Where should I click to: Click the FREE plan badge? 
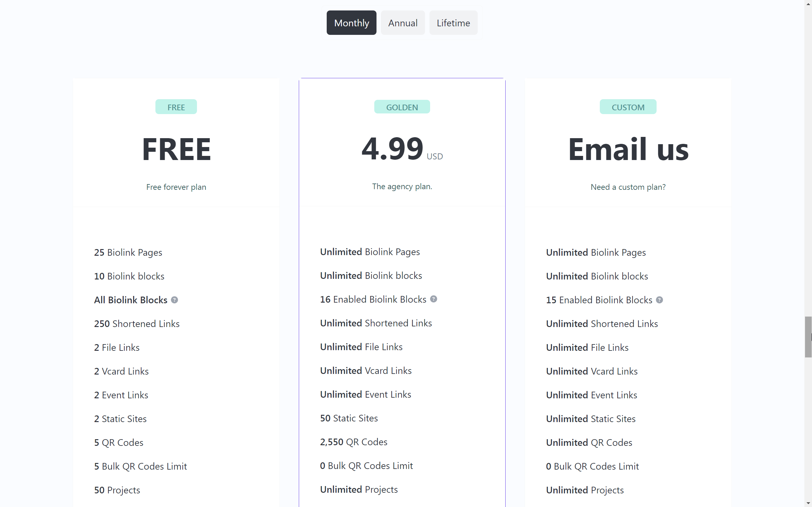coord(176,107)
